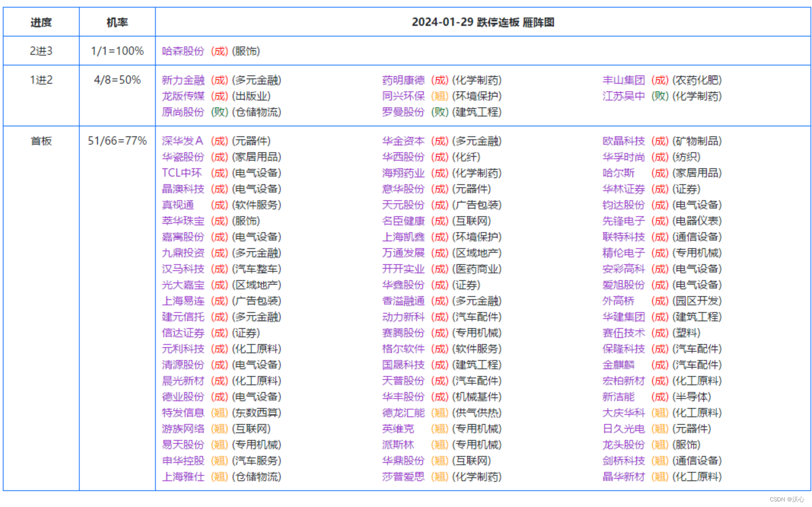The height and width of the screenshot is (507, 812).
Task: Click the 同兴环保 stock link
Action: 403,96
